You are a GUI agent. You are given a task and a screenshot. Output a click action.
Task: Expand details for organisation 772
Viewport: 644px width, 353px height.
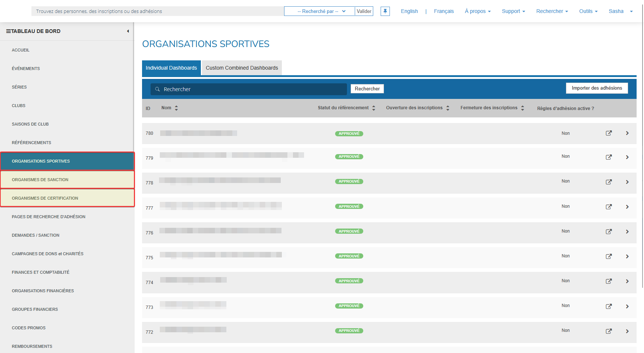pyautogui.click(x=627, y=331)
